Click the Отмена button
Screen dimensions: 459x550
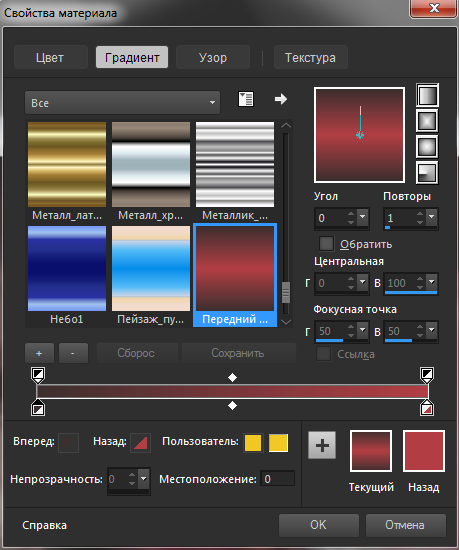[406, 525]
